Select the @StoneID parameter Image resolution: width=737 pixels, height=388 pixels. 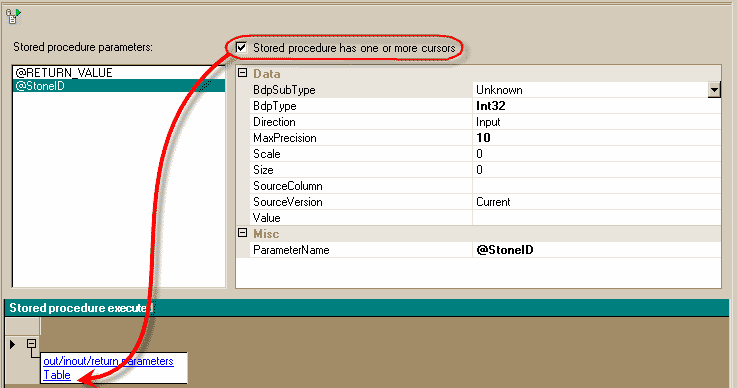click(118, 86)
